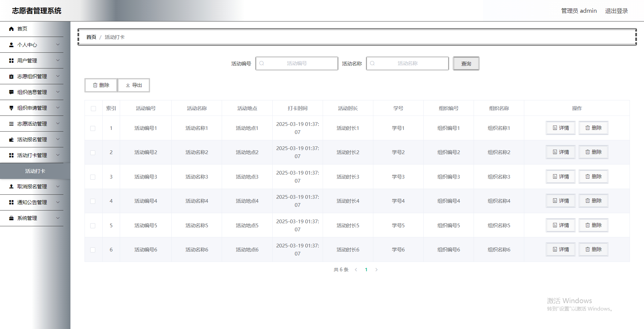Screen dimensions: 644x329
Task: Expand the 通知公告管理 menu
Action: coord(32,202)
